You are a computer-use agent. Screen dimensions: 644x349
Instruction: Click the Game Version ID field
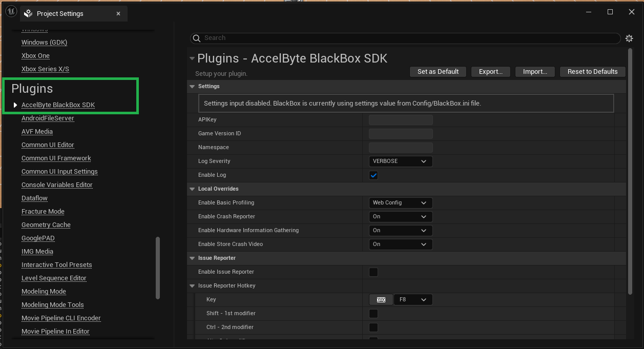click(x=401, y=134)
